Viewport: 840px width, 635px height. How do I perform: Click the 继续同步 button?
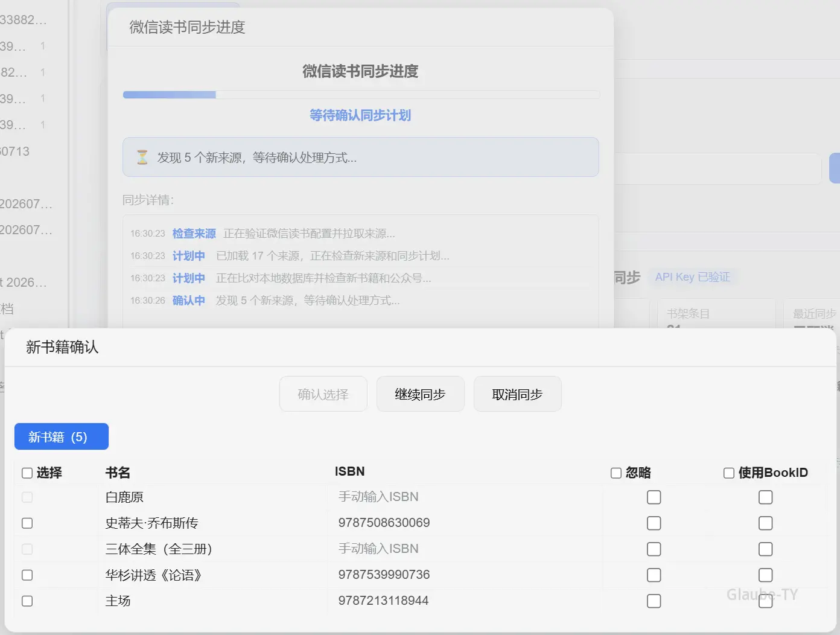[421, 394]
